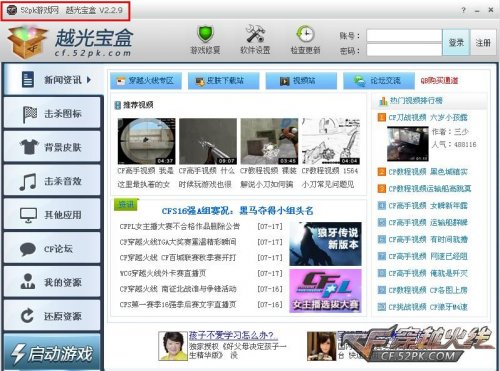Click the 越光宝盒 box logo
The width and height of the screenshot is (500, 371).
pos(28,42)
